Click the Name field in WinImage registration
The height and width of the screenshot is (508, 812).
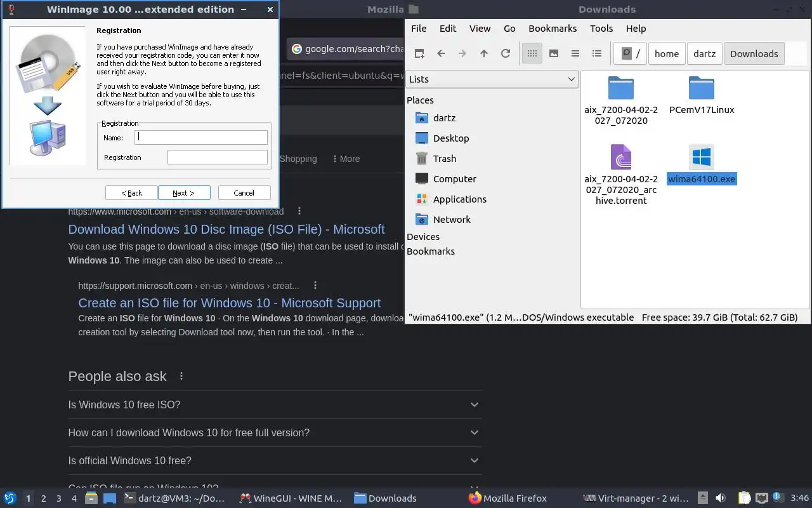coord(201,137)
